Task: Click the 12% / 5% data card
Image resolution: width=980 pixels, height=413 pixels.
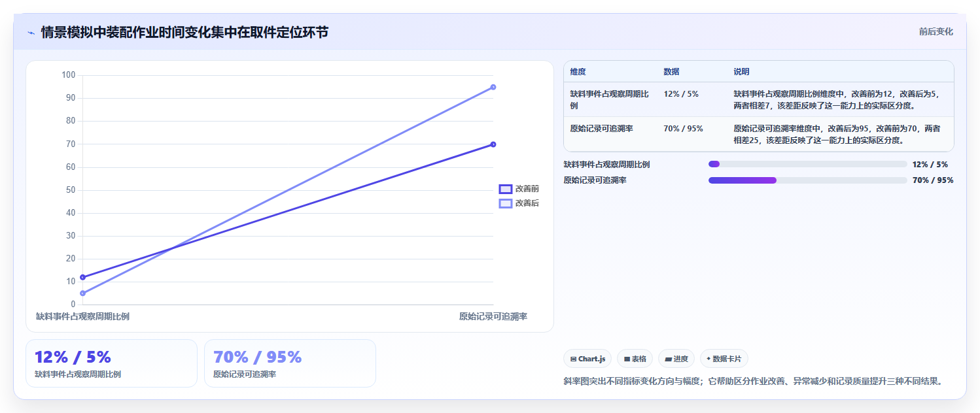Action: coord(111,363)
